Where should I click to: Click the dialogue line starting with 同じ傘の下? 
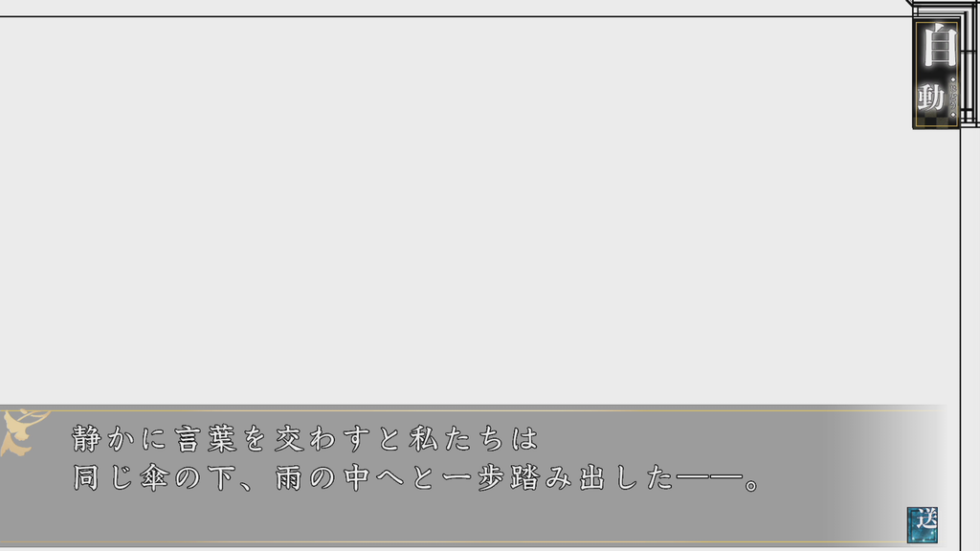[x=416, y=478]
